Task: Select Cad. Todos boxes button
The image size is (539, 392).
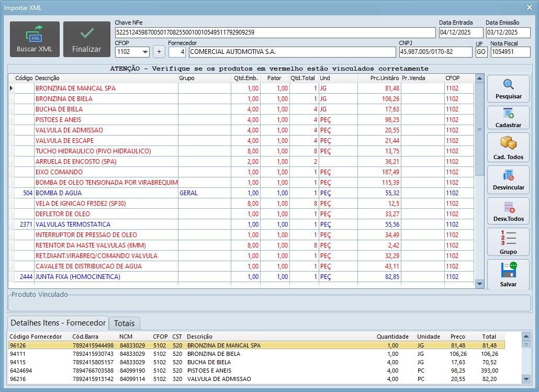Action: (508, 148)
